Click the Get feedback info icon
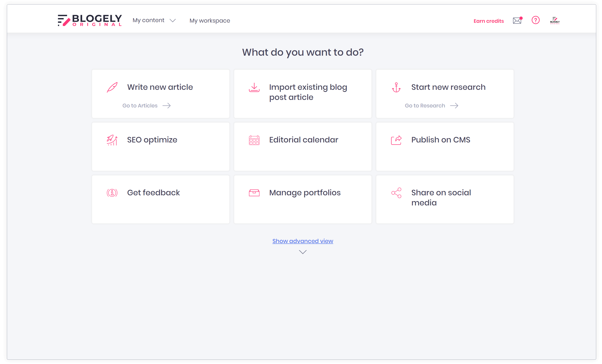 coord(112,193)
